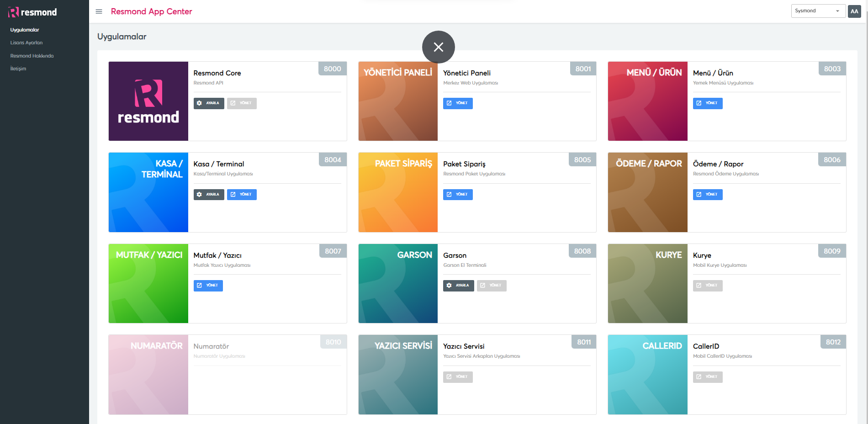Click the Resmond App Center title
The width and height of the screenshot is (868, 424).
pyautogui.click(x=151, y=11)
